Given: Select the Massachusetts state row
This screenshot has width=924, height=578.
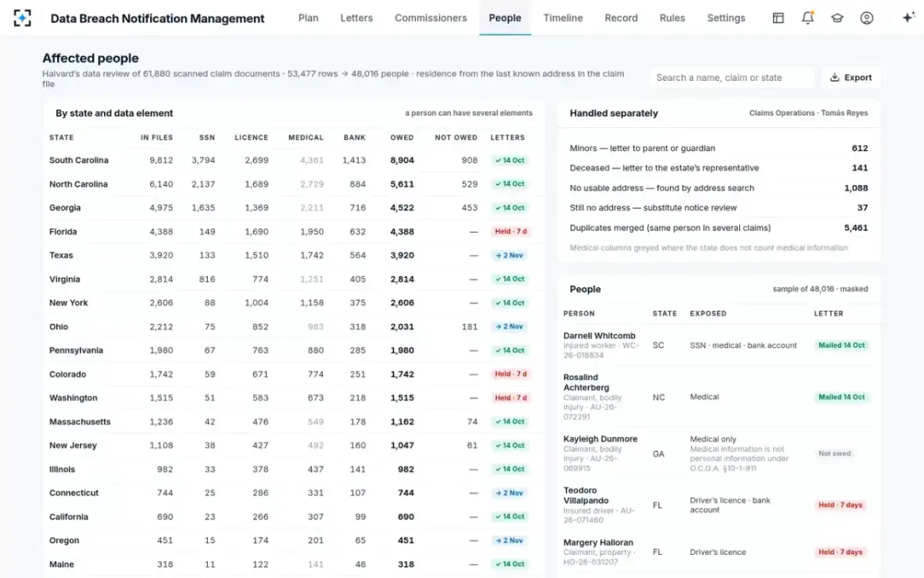Looking at the screenshot, I should (293, 422).
